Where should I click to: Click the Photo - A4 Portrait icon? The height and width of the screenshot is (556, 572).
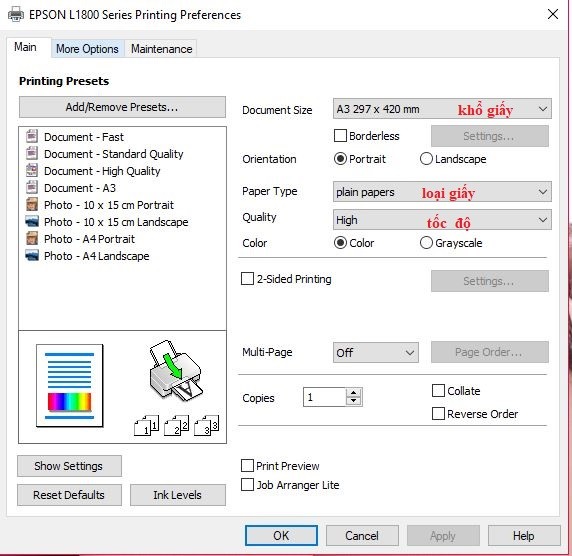[x=32, y=239]
